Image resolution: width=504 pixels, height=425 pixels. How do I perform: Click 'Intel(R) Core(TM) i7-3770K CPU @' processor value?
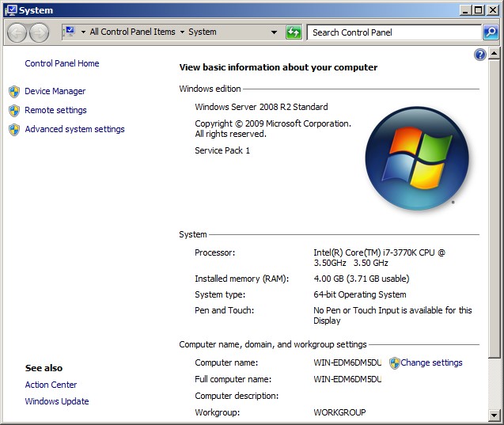click(379, 252)
